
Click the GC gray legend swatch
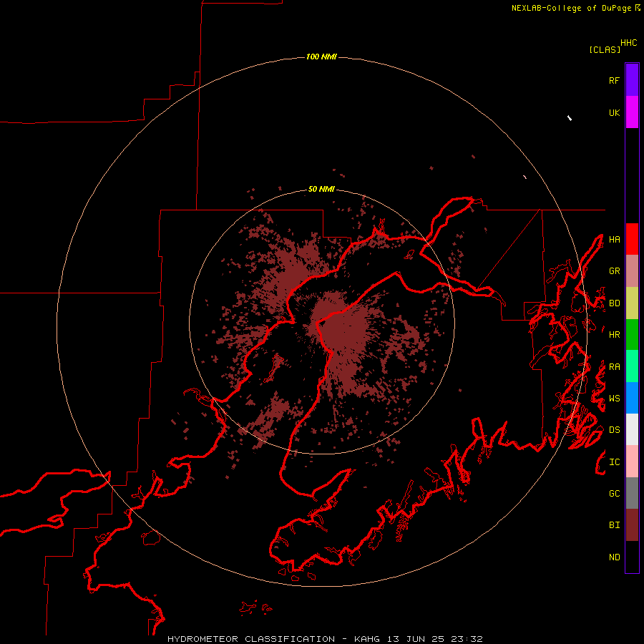pos(632,493)
